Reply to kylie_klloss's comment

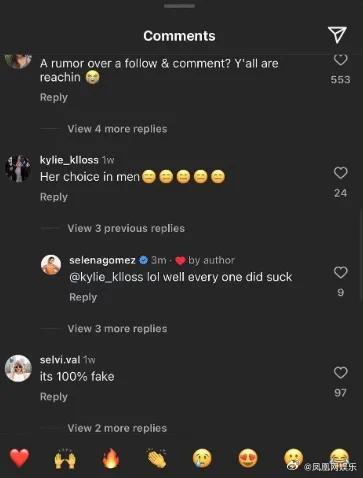pos(54,197)
